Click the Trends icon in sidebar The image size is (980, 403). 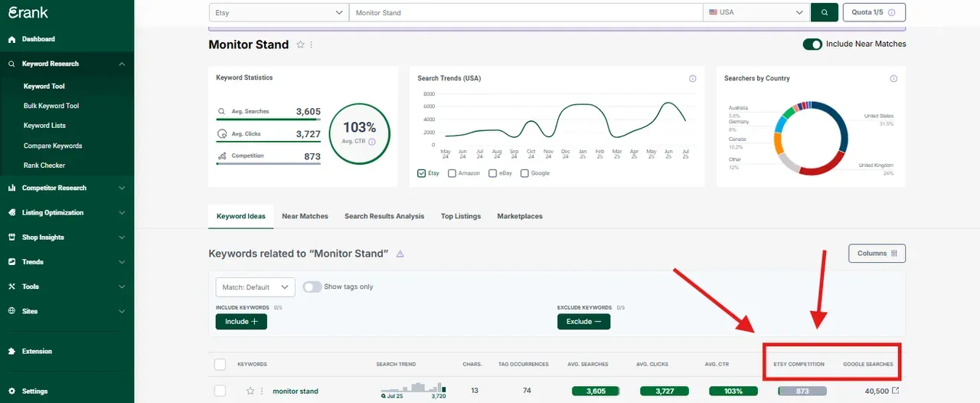pyautogui.click(x=11, y=262)
